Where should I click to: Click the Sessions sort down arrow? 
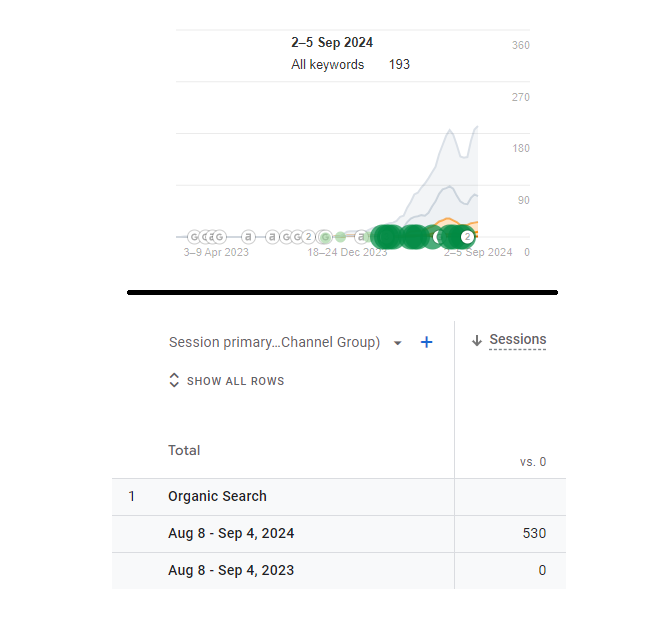(477, 341)
